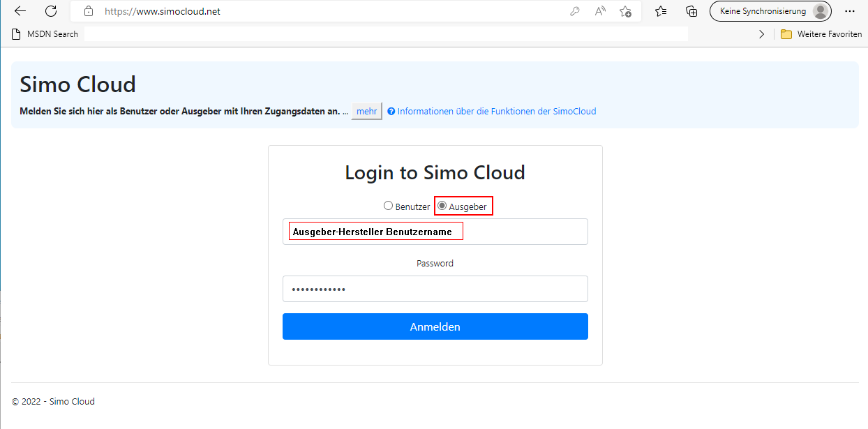Open the Collections icon in browser toolbar

click(x=691, y=11)
